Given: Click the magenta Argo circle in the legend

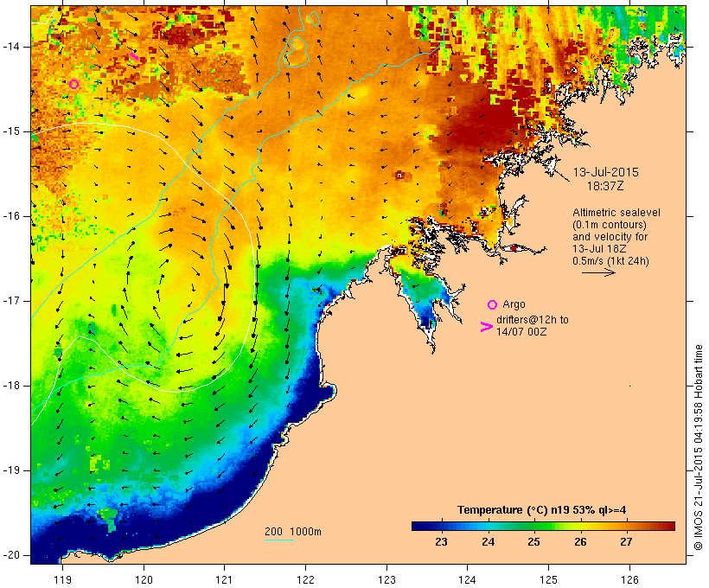Looking at the screenshot, I should (x=493, y=304).
